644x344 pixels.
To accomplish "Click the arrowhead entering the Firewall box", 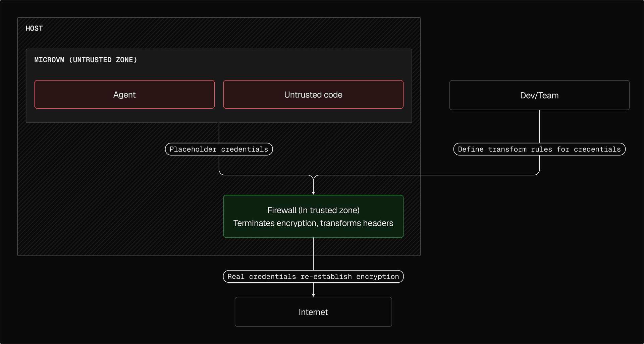I will click(313, 193).
